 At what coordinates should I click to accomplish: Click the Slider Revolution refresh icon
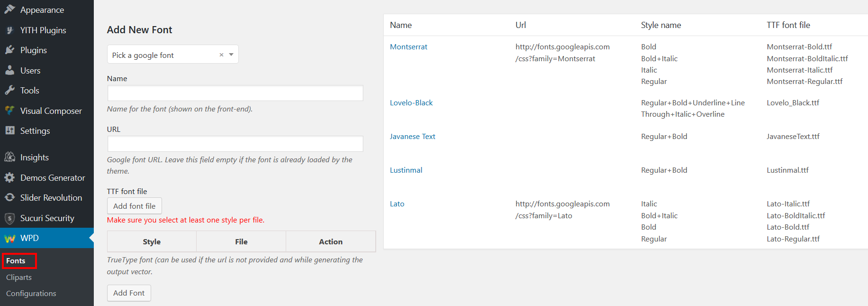pyautogui.click(x=9, y=197)
